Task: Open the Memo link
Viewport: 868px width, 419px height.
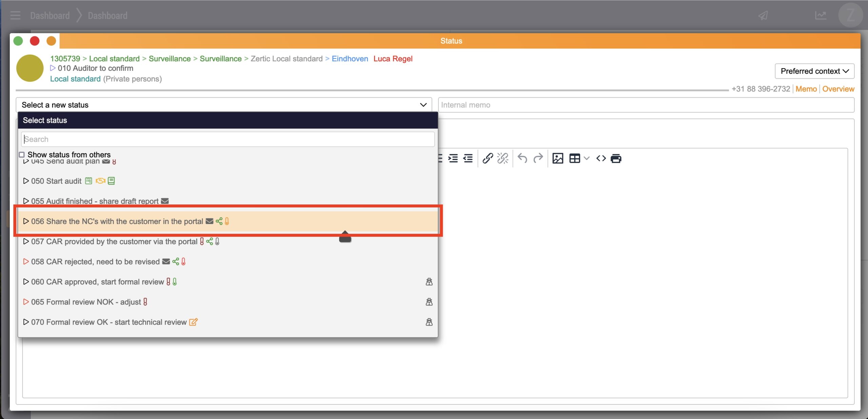Action: coord(806,89)
